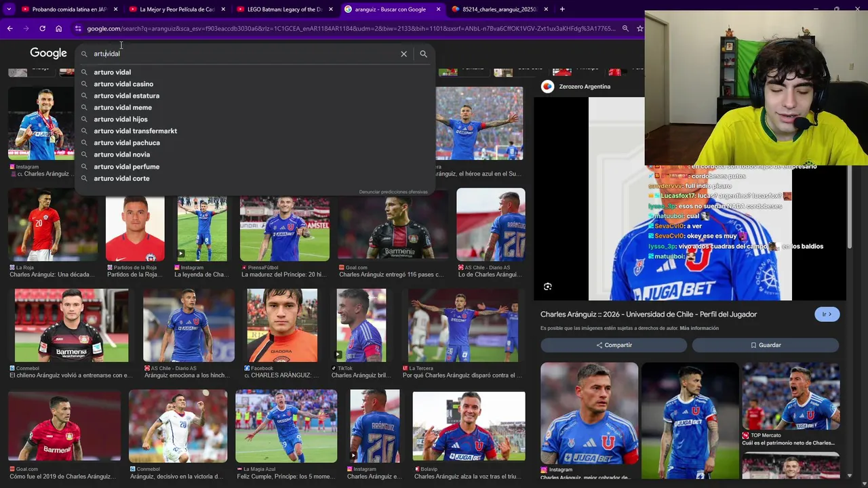The height and width of the screenshot is (488, 868).
Task: Open a new browser tab
Action: 563,9
